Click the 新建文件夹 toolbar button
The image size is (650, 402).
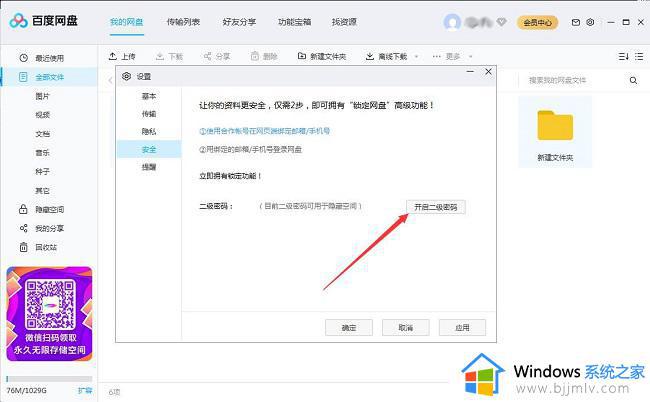pyautogui.click(x=322, y=56)
